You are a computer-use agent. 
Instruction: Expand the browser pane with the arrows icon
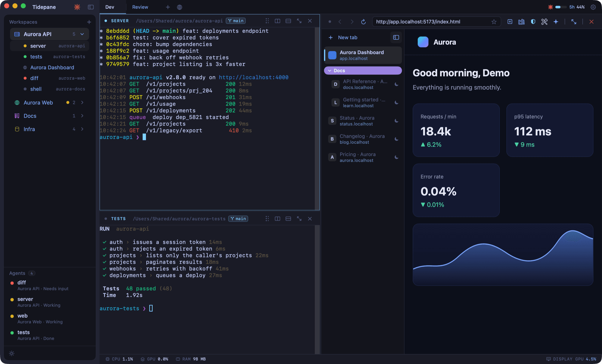(574, 22)
